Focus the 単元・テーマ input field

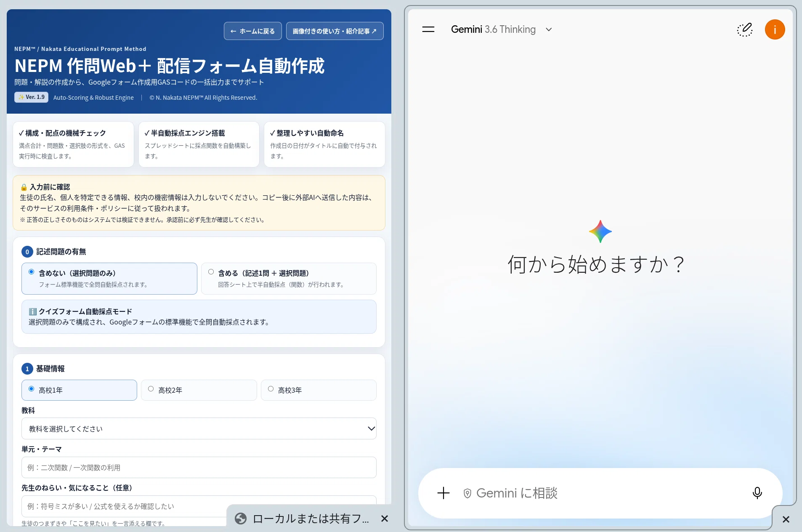tap(199, 468)
